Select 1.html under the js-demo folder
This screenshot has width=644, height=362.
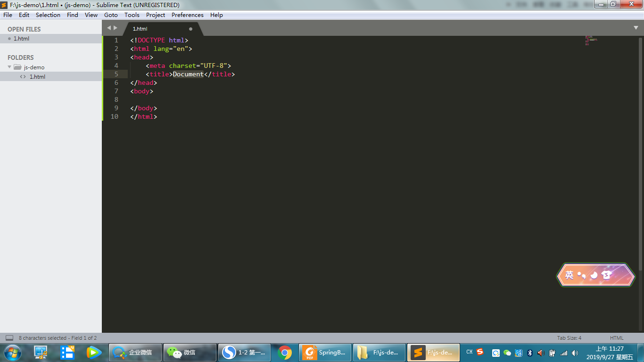(51, 76)
